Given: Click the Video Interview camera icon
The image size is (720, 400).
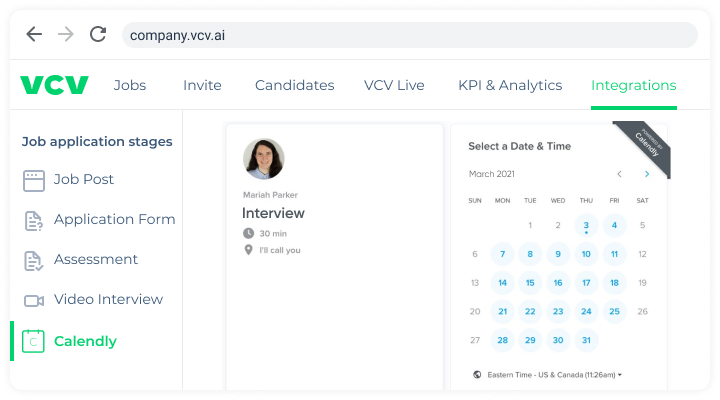Looking at the screenshot, I should coord(34,300).
